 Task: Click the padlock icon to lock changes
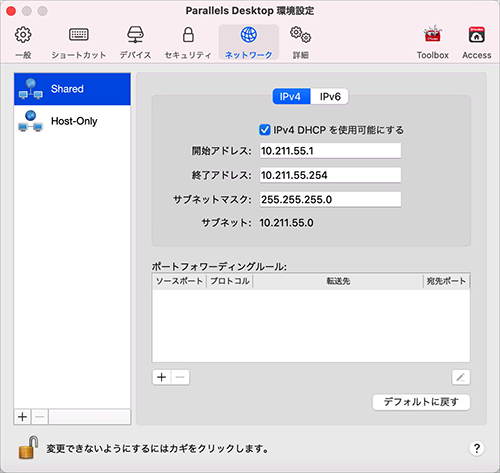click(x=28, y=447)
